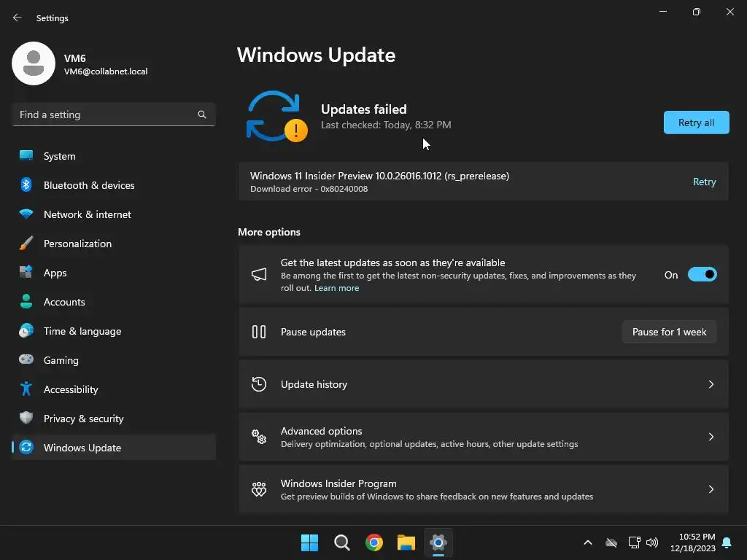747x560 pixels.
Task: Open the Apps settings page
Action: pos(113,273)
